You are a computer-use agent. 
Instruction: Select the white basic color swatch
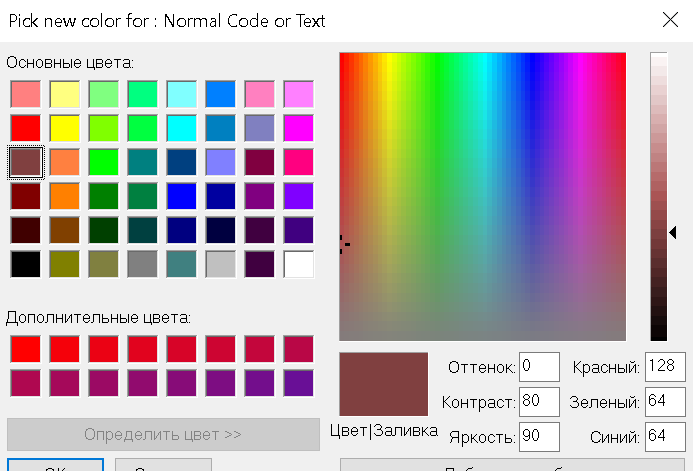[298, 264]
